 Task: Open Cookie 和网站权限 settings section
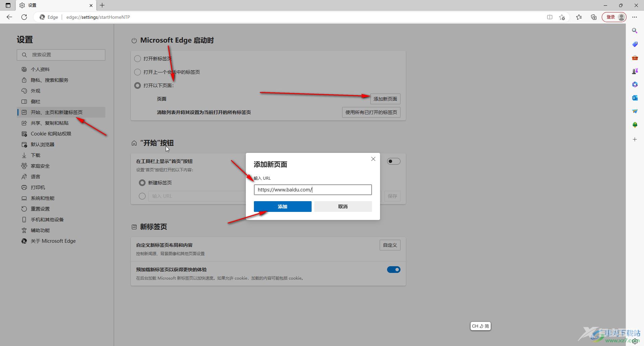coord(61,134)
